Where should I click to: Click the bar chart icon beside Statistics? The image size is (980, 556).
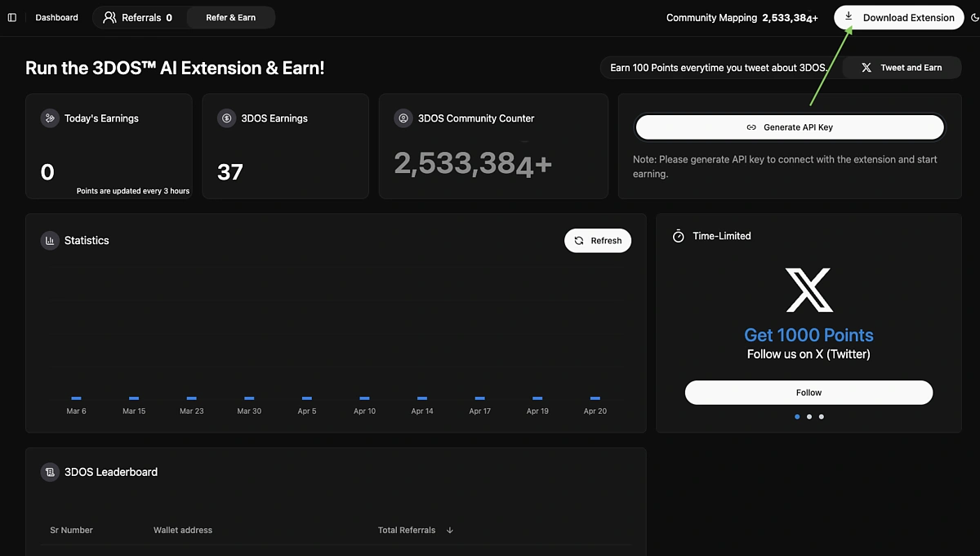click(x=49, y=240)
